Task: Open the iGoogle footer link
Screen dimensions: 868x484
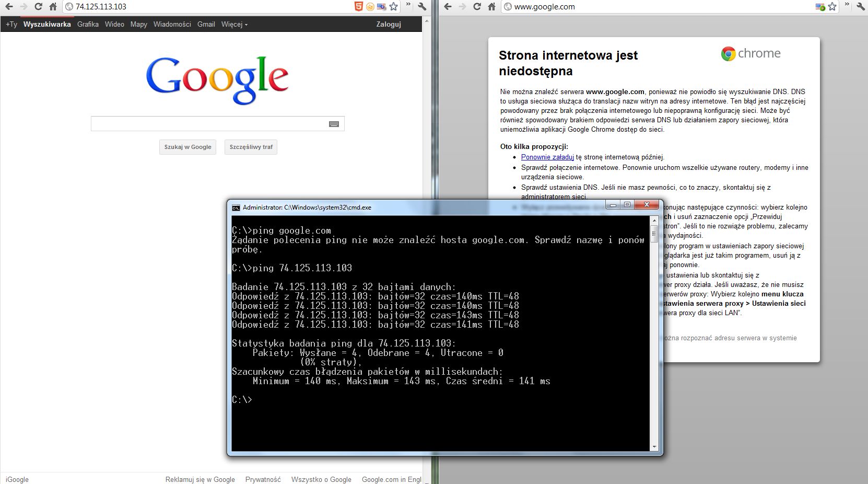Action: (17, 479)
